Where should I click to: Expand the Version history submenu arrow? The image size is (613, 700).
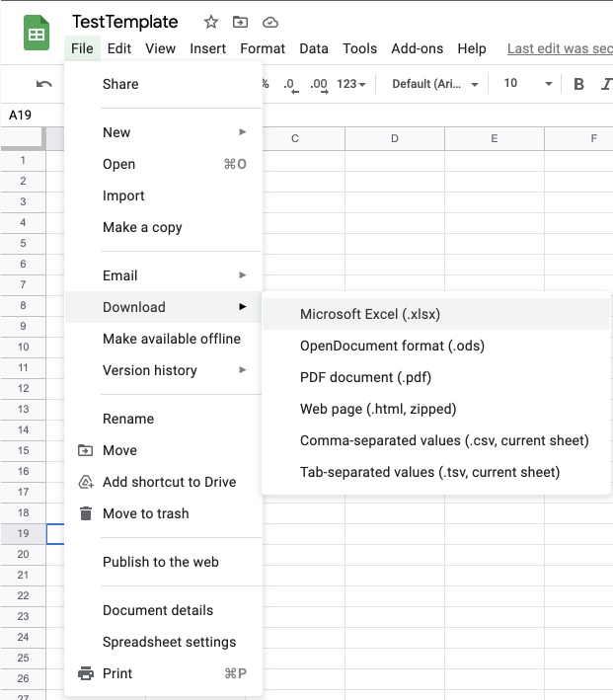[243, 369]
